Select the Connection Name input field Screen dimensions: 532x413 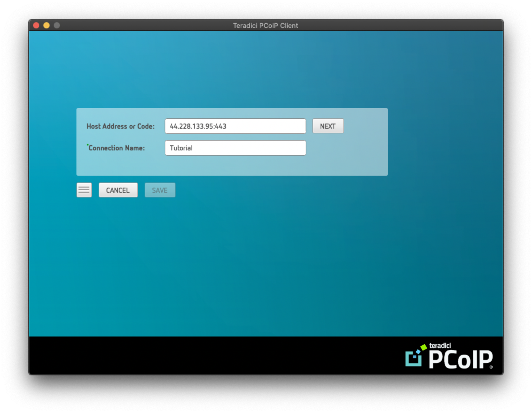tap(235, 148)
